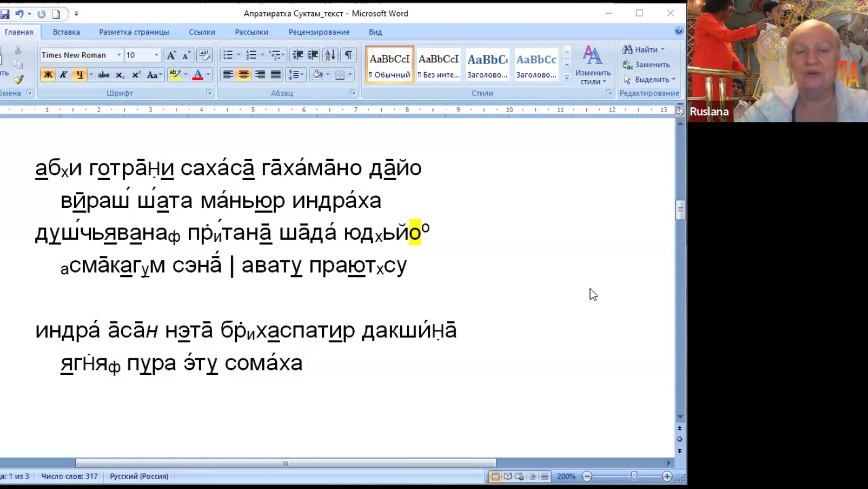Click the Заменить button
Image resolution: width=868 pixels, height=489 pixels.
646,64
